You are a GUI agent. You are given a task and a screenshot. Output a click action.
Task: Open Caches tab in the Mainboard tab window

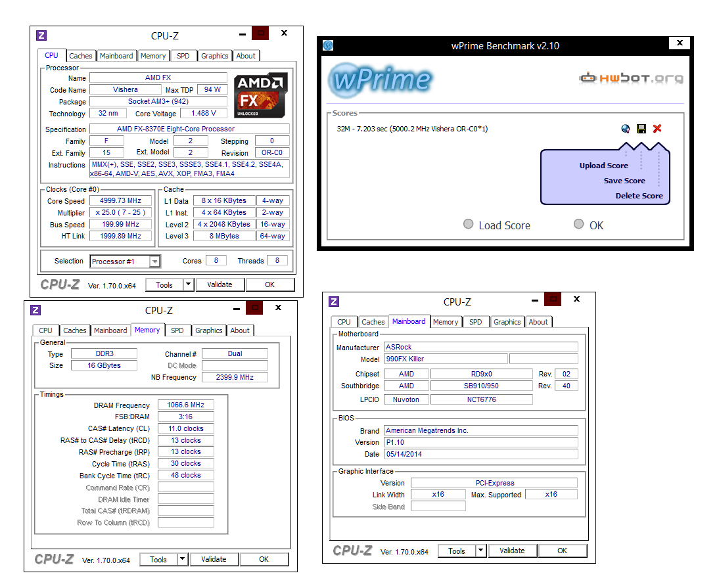point(373,322)
